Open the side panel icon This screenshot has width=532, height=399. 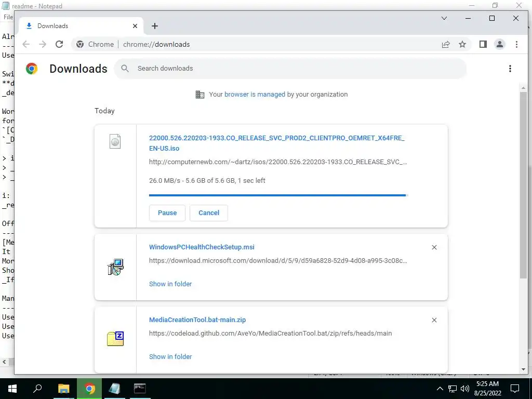pos(483,45)
